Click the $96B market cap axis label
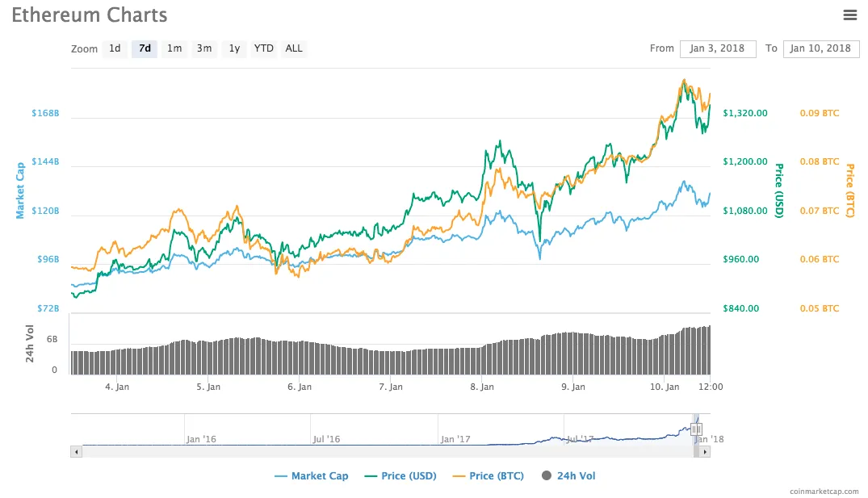 (x=48, y=259)
